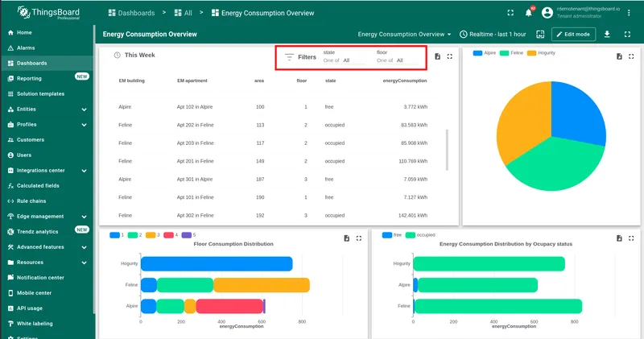Toggle fullscreen icon in top header
The image size is (644, 339).
pos(510,13)
